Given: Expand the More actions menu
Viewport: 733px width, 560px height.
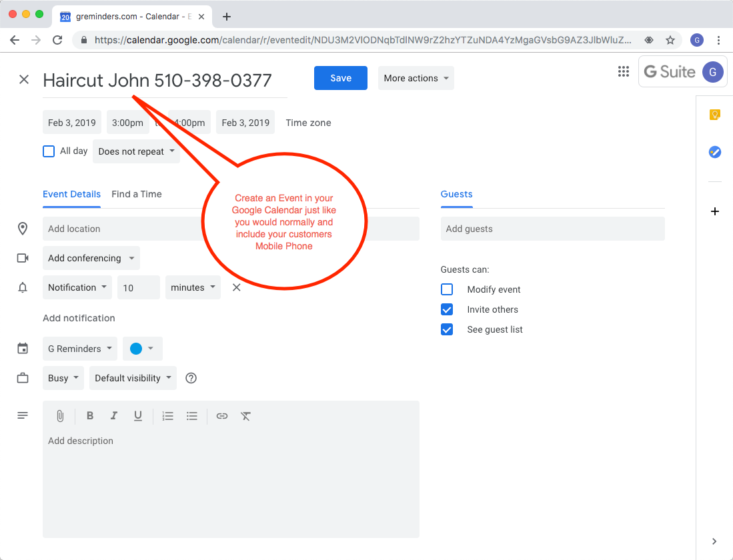Looking at the screenshot, I should click(x=416, y=78).
